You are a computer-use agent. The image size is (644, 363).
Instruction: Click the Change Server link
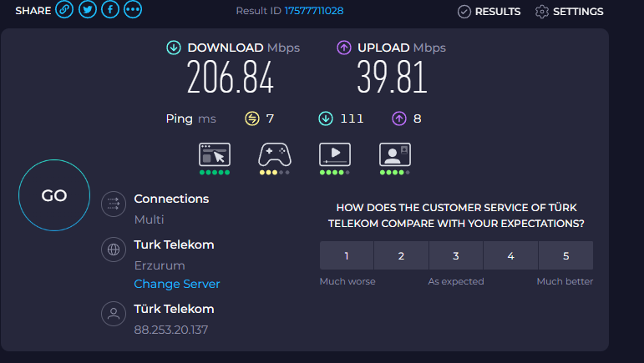point(177,284)
